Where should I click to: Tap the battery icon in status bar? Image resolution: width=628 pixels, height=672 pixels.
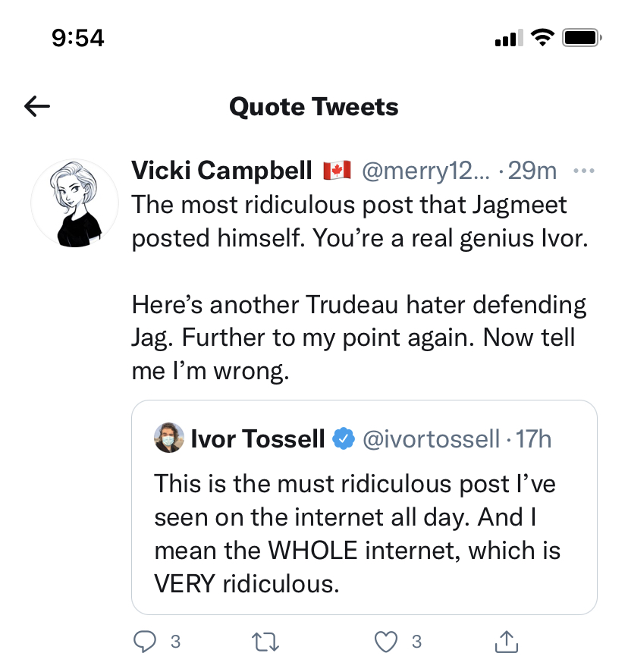[582, 36]
